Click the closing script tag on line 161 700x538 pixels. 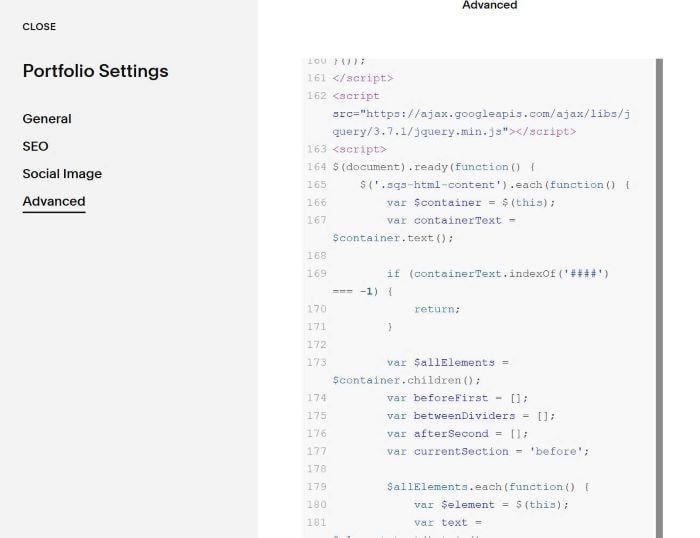[363, 78]
